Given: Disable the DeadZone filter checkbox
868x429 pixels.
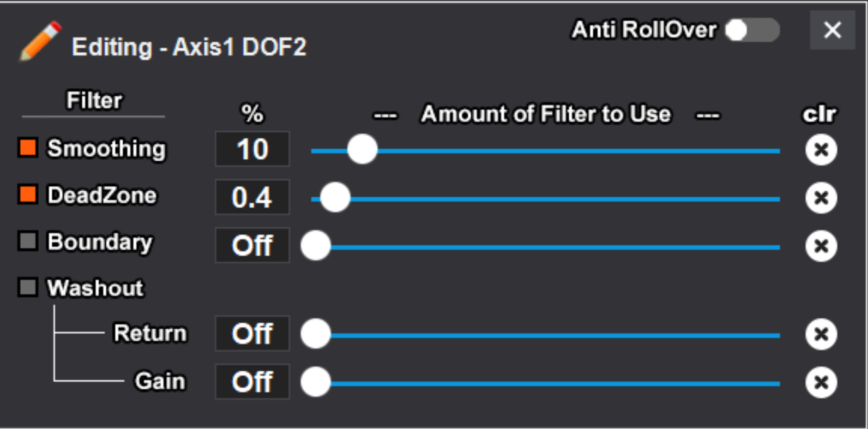Looking at the screenshot, I should click(x=28, y=195).
